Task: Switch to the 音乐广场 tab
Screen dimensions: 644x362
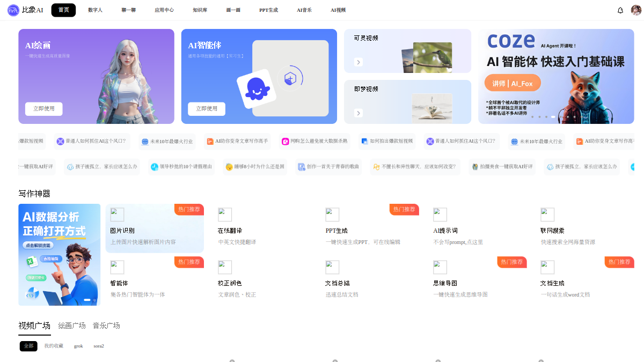Action: [x=106, y=326]
